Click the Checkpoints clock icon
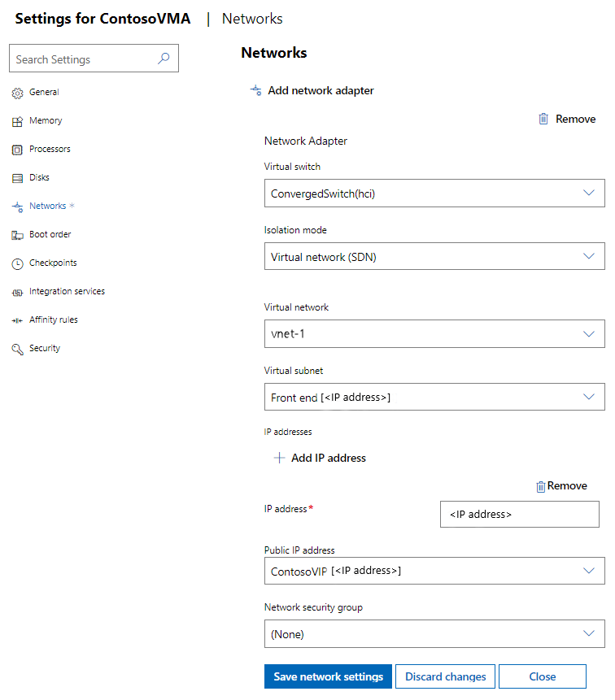615x700 pixels. pos(17,263)
